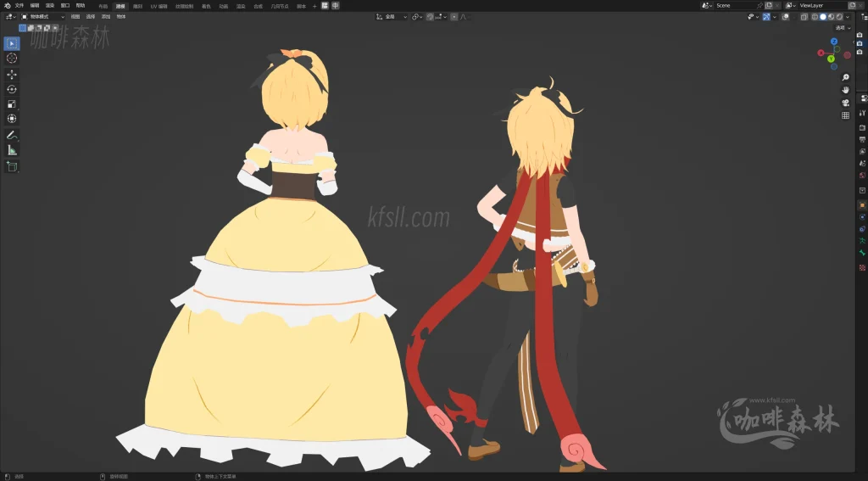Screen dimensions: 868x481
Task: Select the Measure ruler tool
Action: (12, 150)
